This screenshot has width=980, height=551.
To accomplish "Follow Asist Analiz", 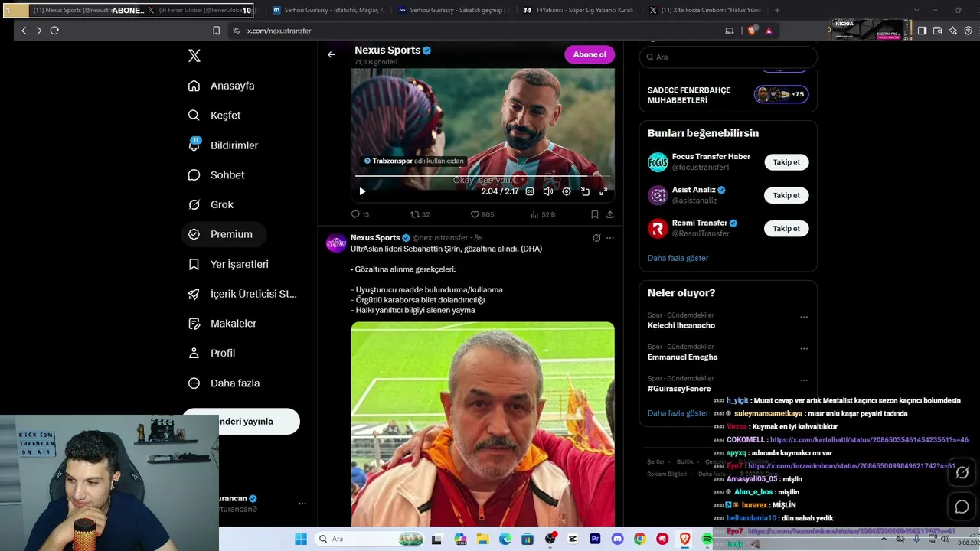I will pos(786,195).
